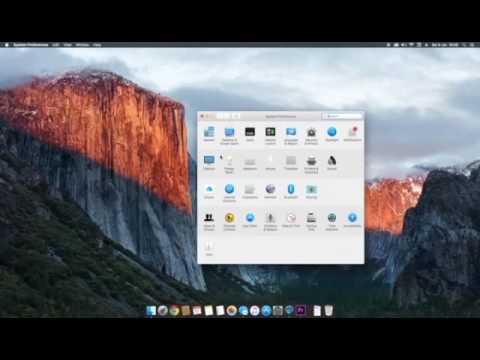
Task: Open the Window menu
Action: [82, 45]
